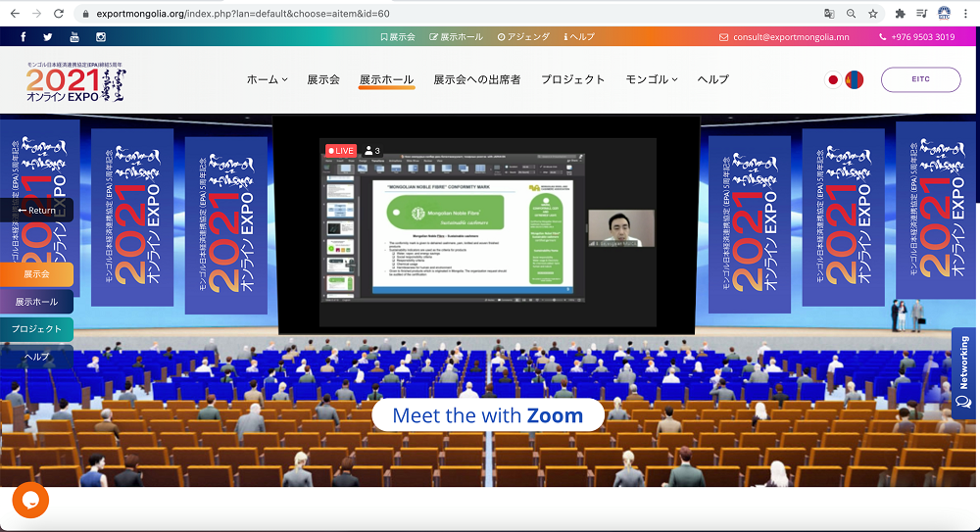
Task: Click the EITC button
Action: 920,79
